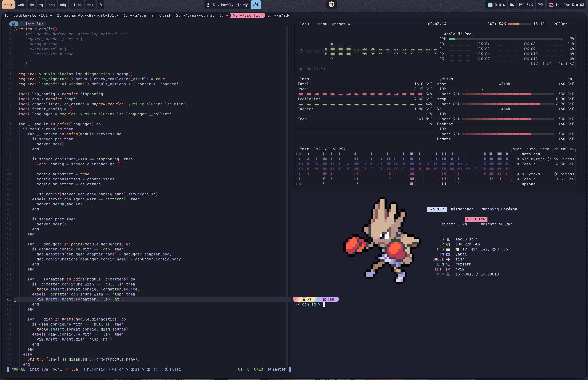The width and height of the screenshot is (588, 380).
Task: Click the BAT battery selector in btop
Action: (492, 24)
